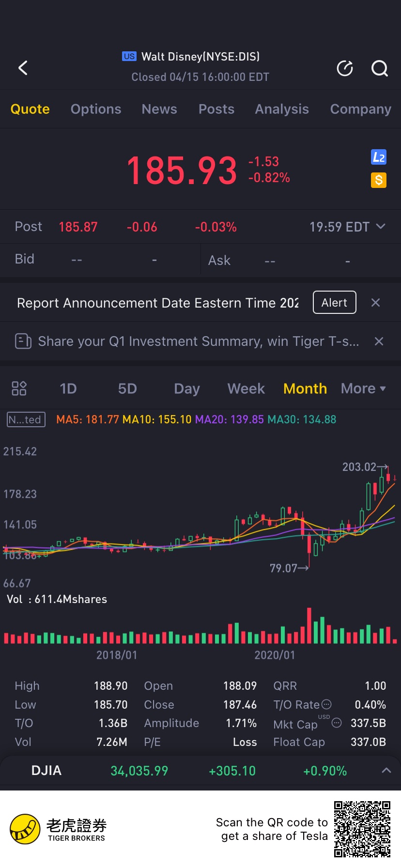Tap the Mkt Cap value 337.5B
This screenshot has height=868, width=401.
pos(369,723)
